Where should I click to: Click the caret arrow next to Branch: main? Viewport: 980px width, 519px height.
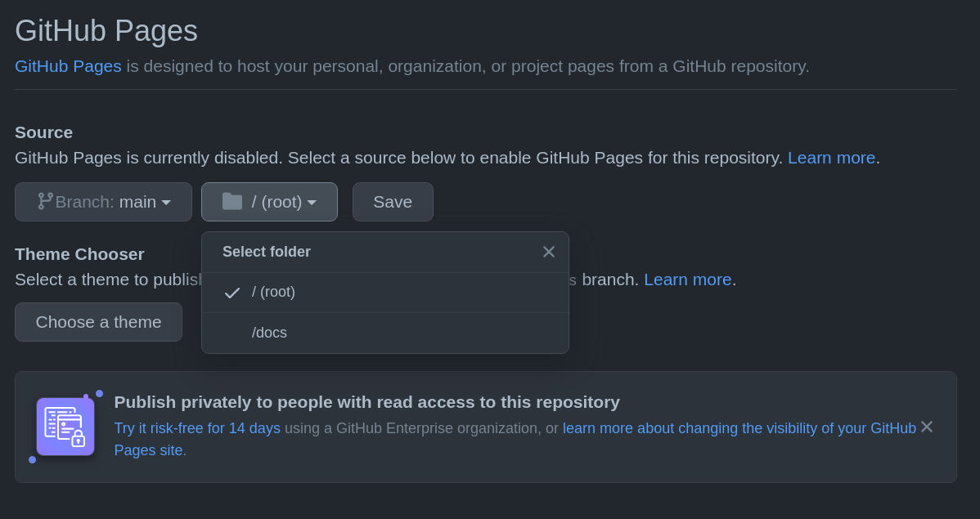click(166, 203)
